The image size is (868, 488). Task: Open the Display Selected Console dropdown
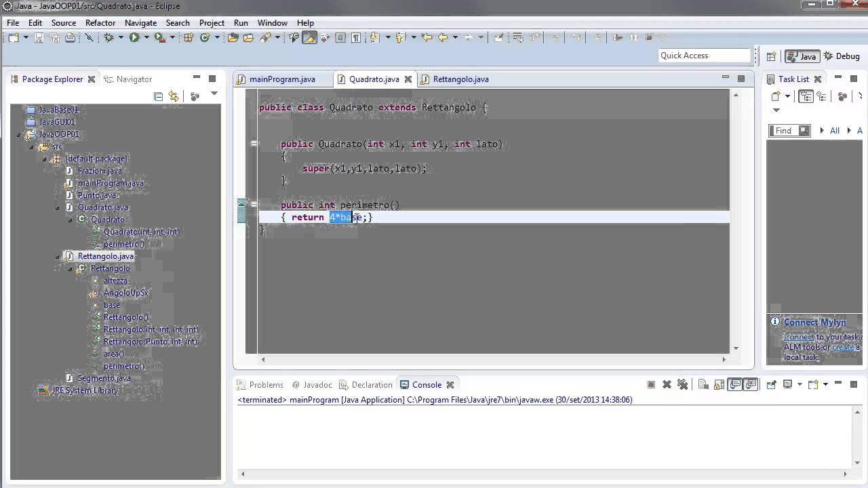pyautogui.click(x=800, y=384)
